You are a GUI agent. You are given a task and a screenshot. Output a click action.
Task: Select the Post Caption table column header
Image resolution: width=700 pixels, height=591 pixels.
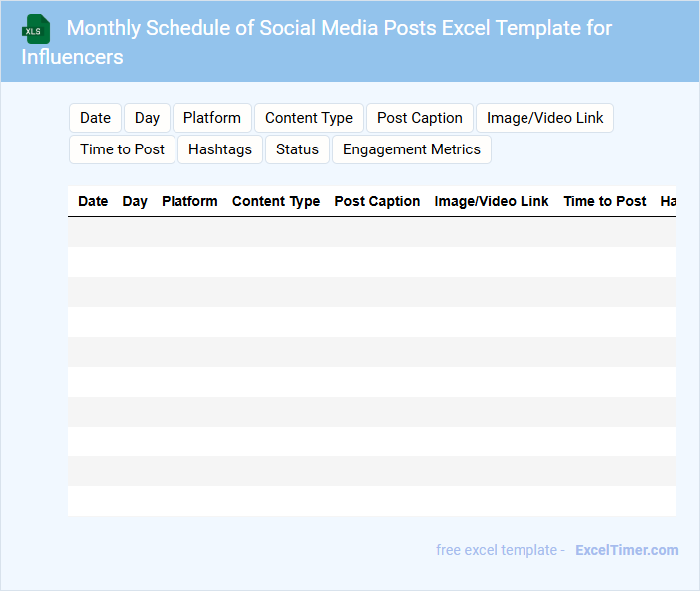tap(377, 201)
